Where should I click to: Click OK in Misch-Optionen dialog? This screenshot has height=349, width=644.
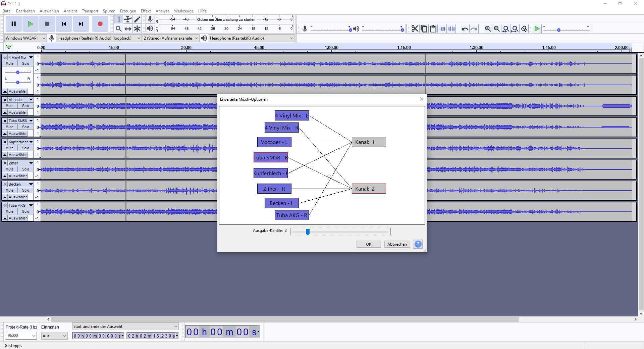(x=369, y=244)
